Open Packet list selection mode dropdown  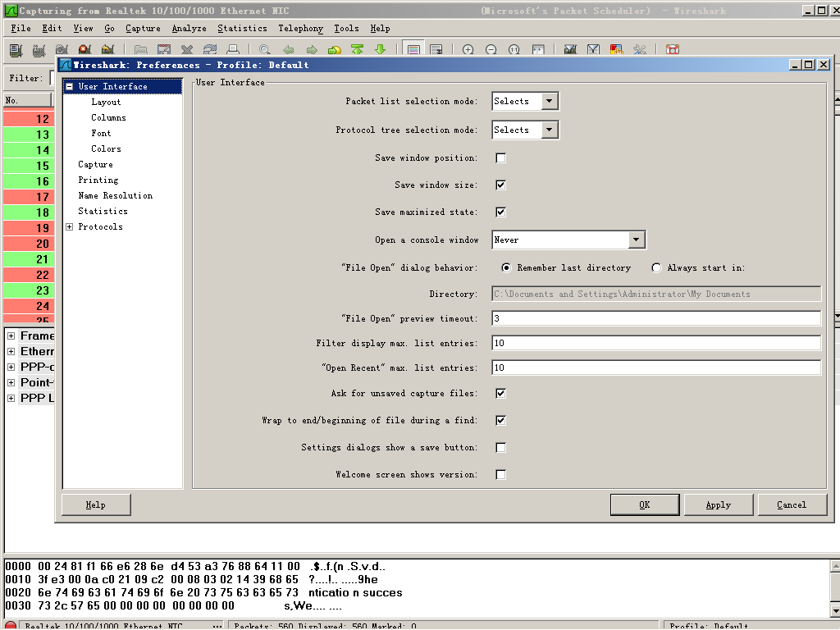(x=525, y=101)
